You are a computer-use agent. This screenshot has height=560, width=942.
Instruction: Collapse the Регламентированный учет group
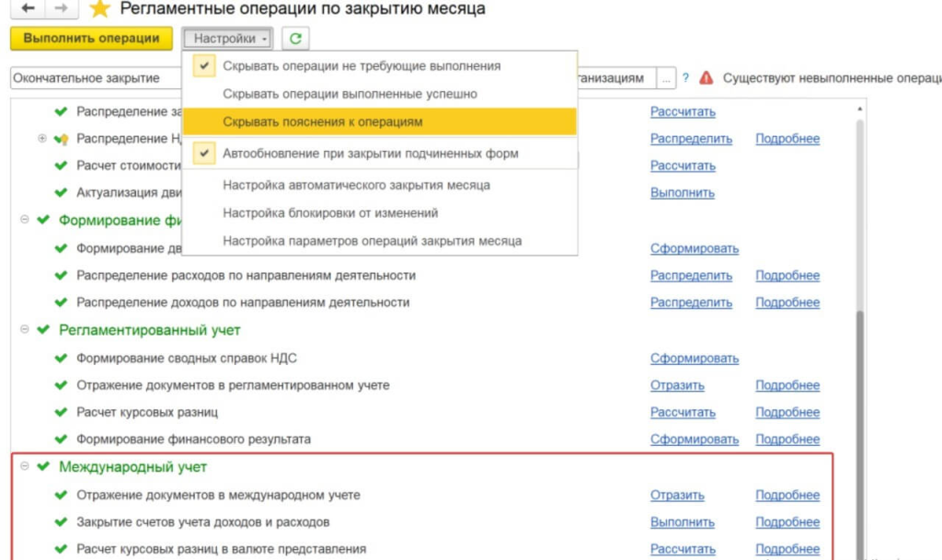point(25,329)
